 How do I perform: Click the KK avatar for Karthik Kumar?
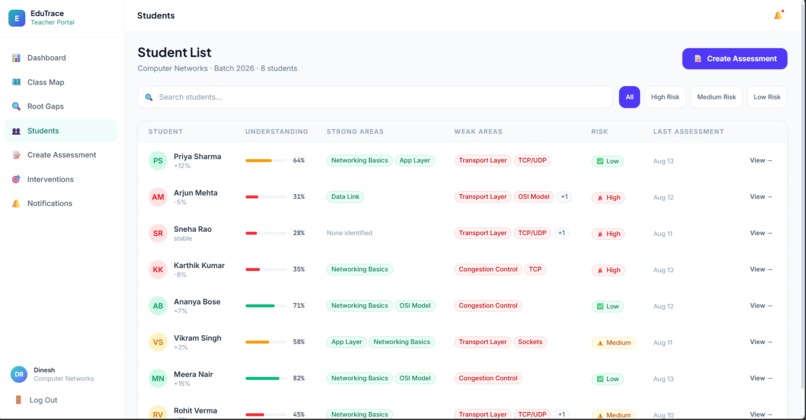coord(158,269)
